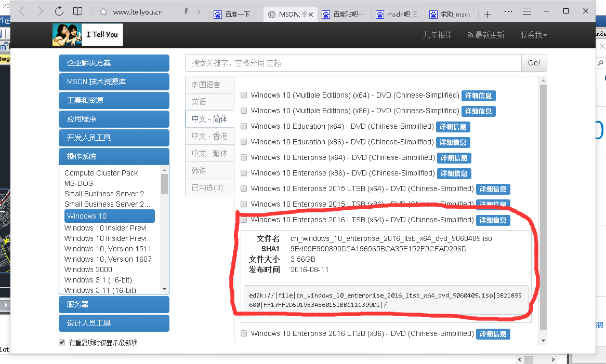Viewport: 606px width, 364px height.
Task: Go back with the browser back arrow
Action: [x=22, y=11]
